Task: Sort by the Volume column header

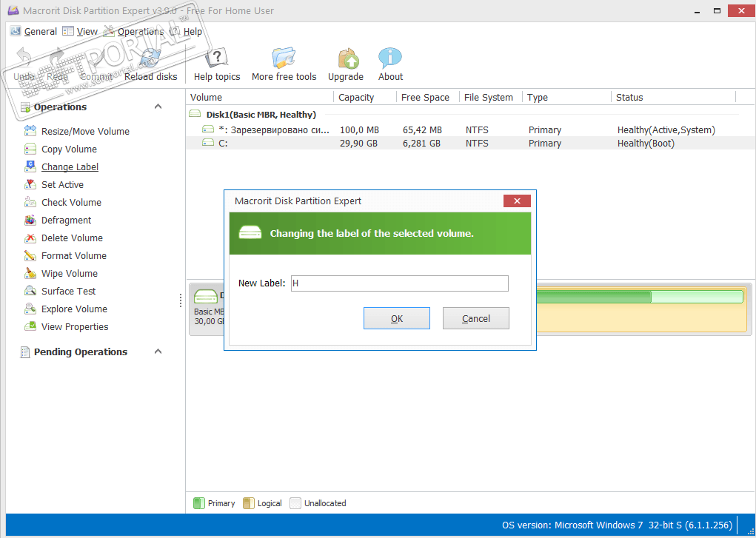Action: 259,97
